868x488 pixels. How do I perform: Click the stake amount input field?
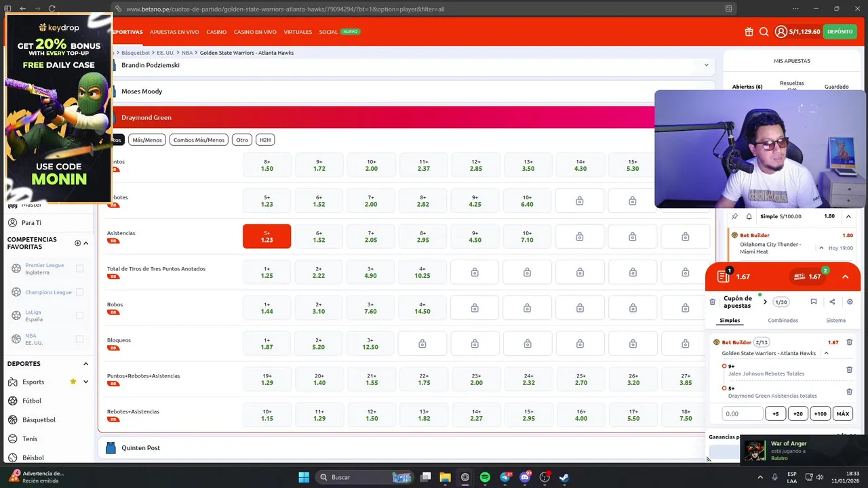click(x=742, y=413)
